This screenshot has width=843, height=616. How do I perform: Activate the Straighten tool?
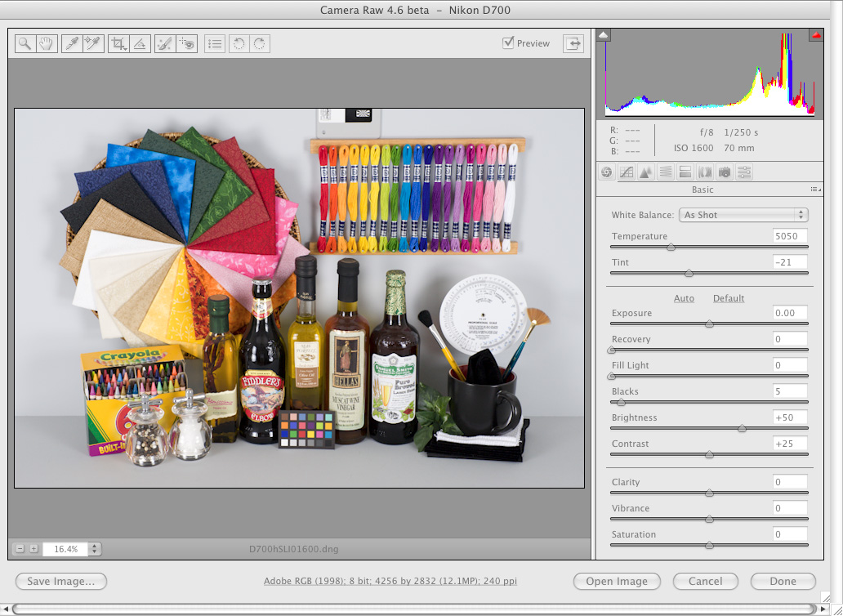click(140, 44)
